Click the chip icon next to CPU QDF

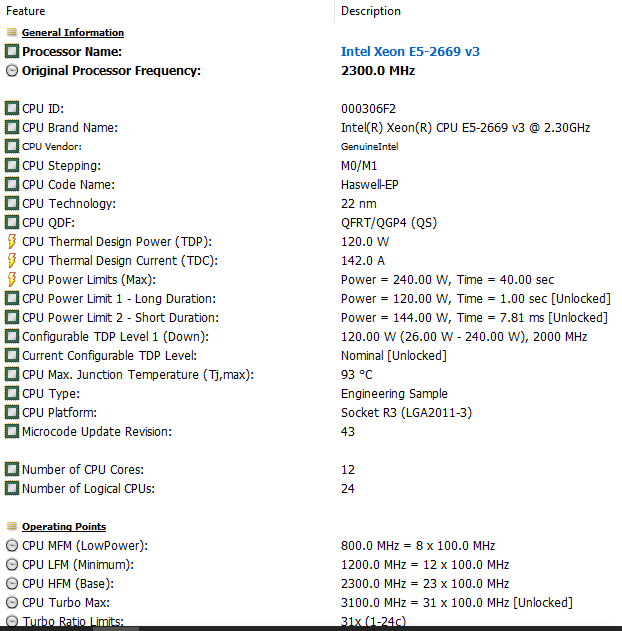[12, 222]
